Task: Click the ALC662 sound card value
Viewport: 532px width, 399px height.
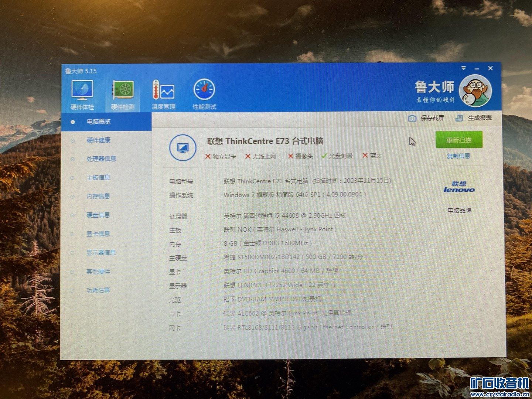Action: [x=287, y=313]
